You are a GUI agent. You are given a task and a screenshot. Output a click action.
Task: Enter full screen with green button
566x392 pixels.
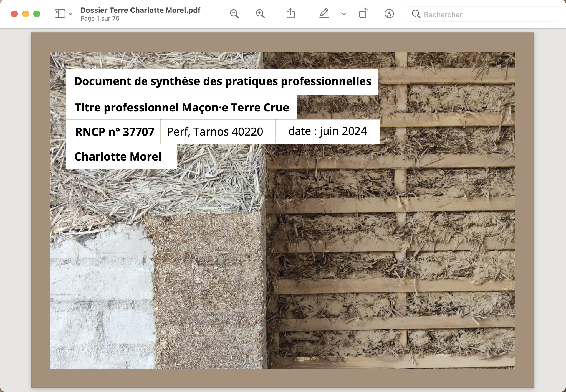point(37,14)
